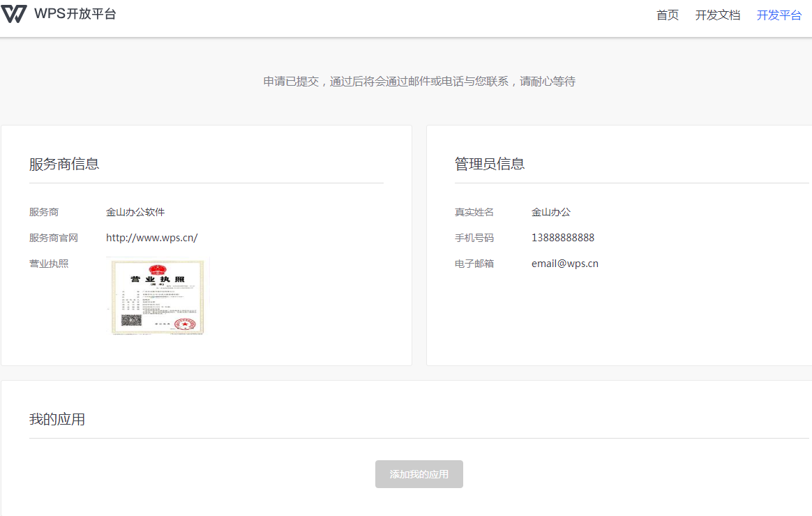The image size is (812, 516).
Task: Click the phone number 13888888888
Action: pos(562,238)
